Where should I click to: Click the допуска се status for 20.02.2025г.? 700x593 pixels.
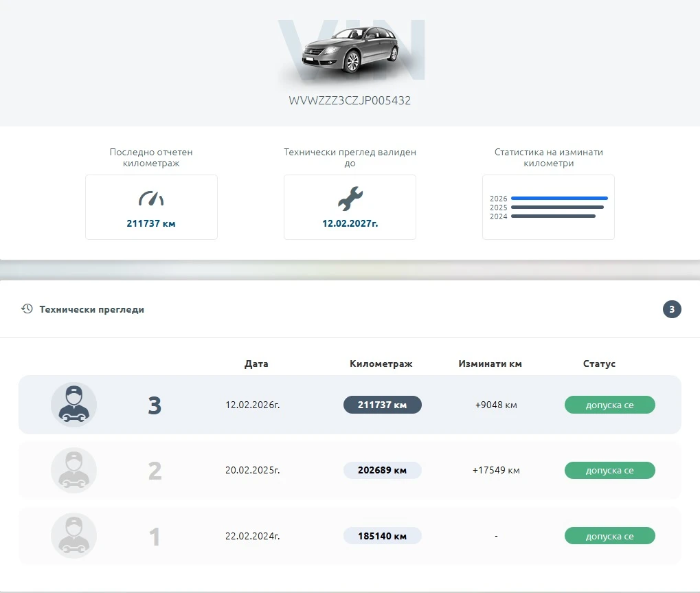pos(609,470)
